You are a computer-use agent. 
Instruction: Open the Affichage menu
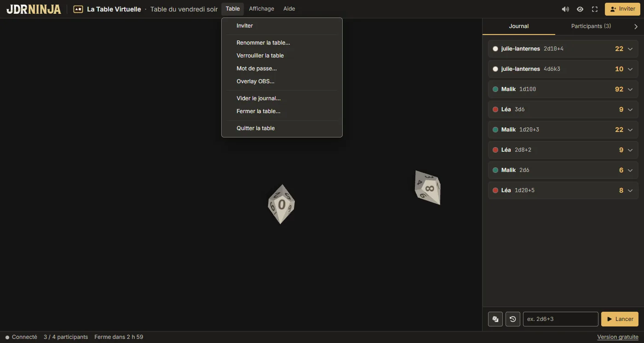click(x=261, y=9)
